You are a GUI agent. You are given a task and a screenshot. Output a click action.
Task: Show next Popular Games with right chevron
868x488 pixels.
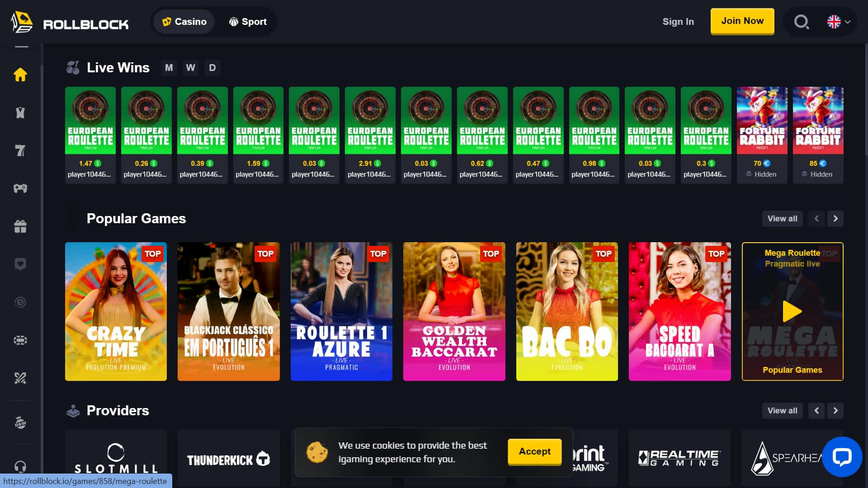pyautogui.click(x=835, y=219)
